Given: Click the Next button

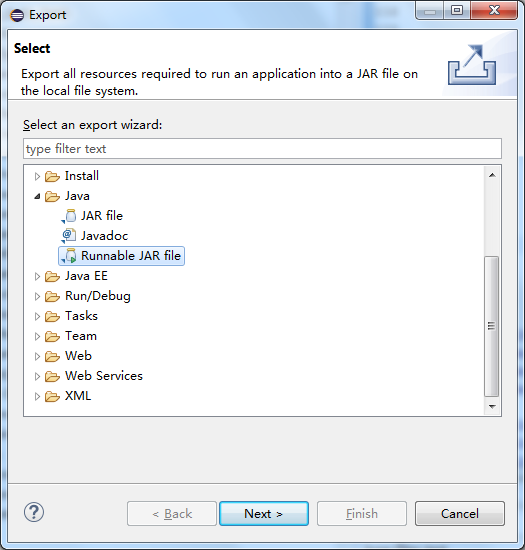Looking at the screenshot, I should point(264,514).
